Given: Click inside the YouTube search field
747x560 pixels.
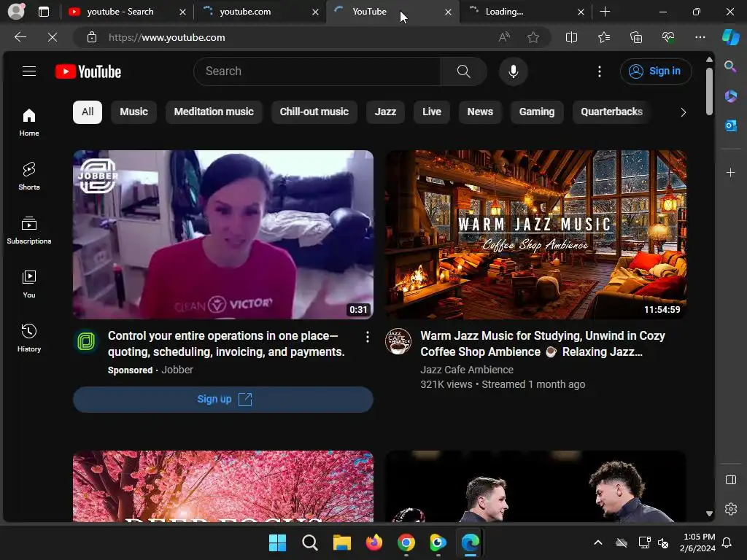Looking at the screenshot, I should (317, 71).
